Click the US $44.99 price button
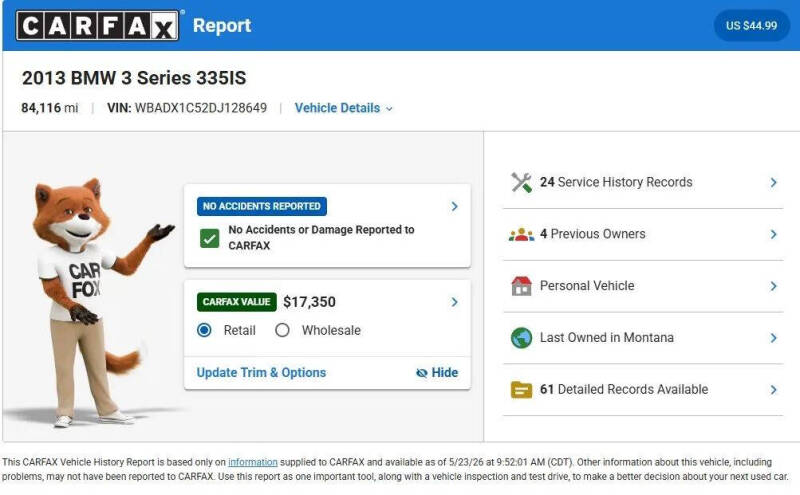Image resolution: width=800 pixels, height=495 pixels. (x=752, y=26)
